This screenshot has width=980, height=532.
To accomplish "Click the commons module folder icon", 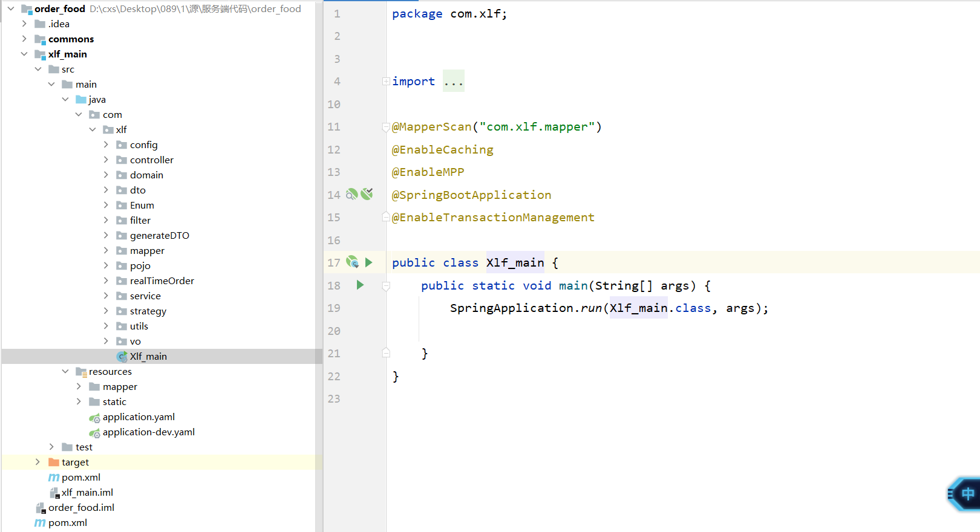I will (x=40, y=39).
